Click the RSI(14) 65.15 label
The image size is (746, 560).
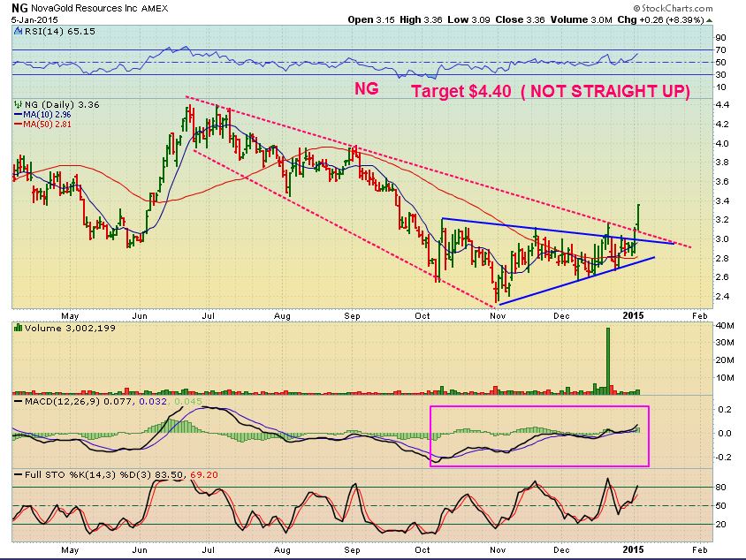[59, 32]
